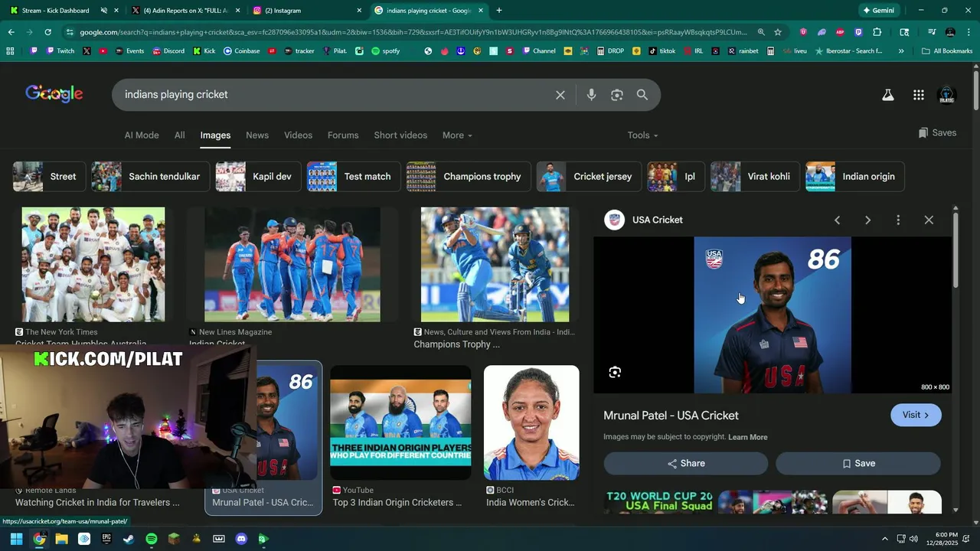Open the Windows Start menu

tap(16, 539)
